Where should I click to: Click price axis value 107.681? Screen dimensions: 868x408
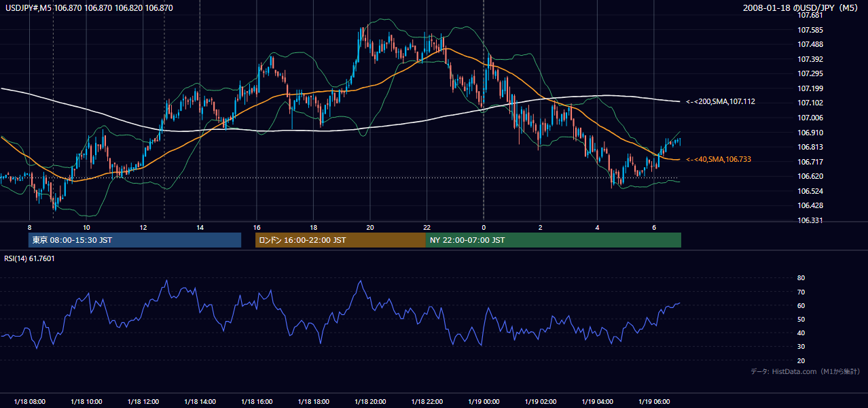[x=811, y=15]
